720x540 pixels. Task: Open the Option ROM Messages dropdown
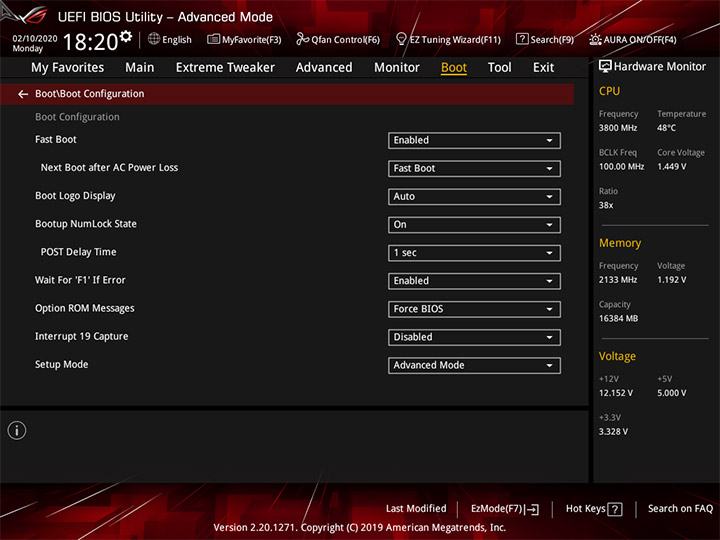tap(474, 309)
